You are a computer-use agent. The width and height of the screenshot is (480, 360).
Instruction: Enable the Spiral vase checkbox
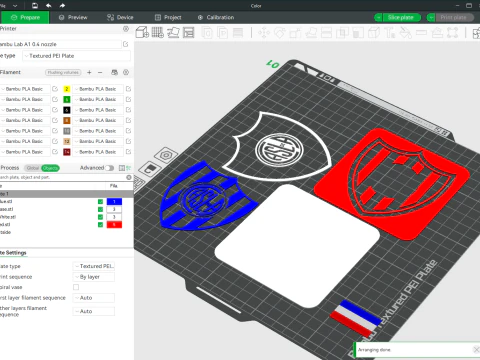click(x=76, y=287)
